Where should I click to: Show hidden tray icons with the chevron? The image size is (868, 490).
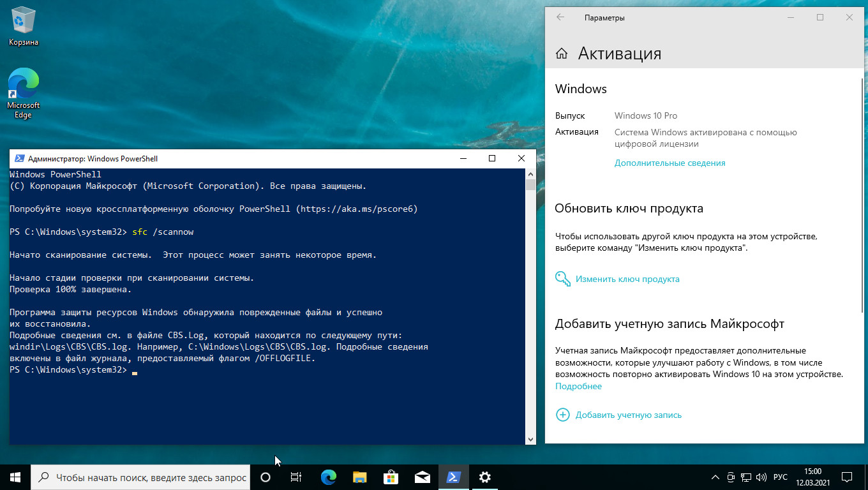[715, 477]
